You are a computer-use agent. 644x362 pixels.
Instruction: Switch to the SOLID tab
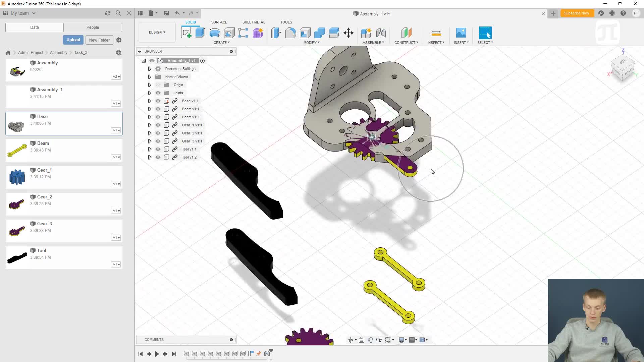pyautogui.click(x=191, y=22)
